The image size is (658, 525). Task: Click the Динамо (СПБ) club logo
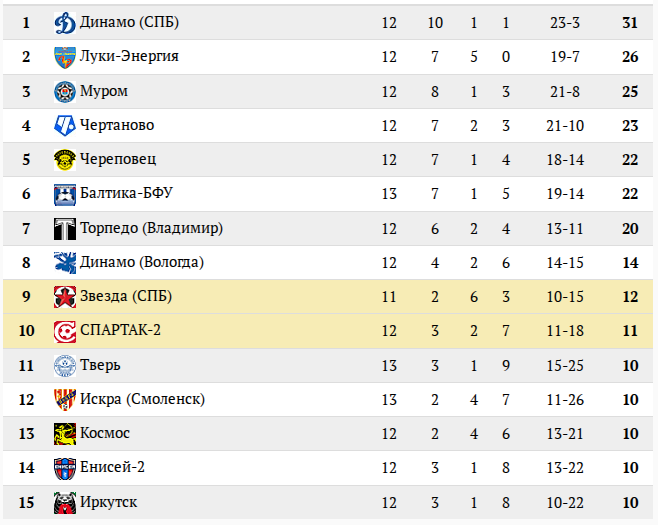coord(65,23)
